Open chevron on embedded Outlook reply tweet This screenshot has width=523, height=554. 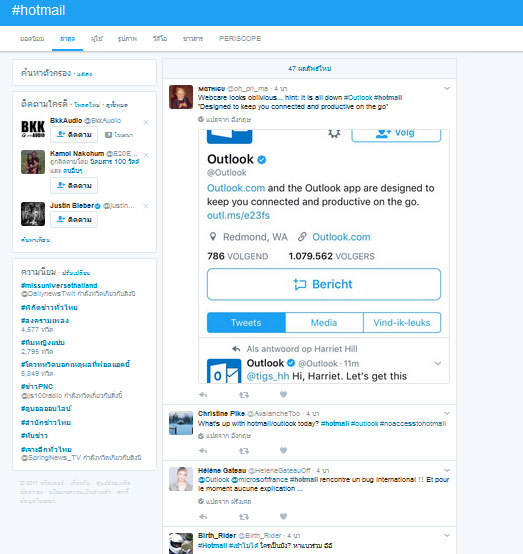point(437,364)
